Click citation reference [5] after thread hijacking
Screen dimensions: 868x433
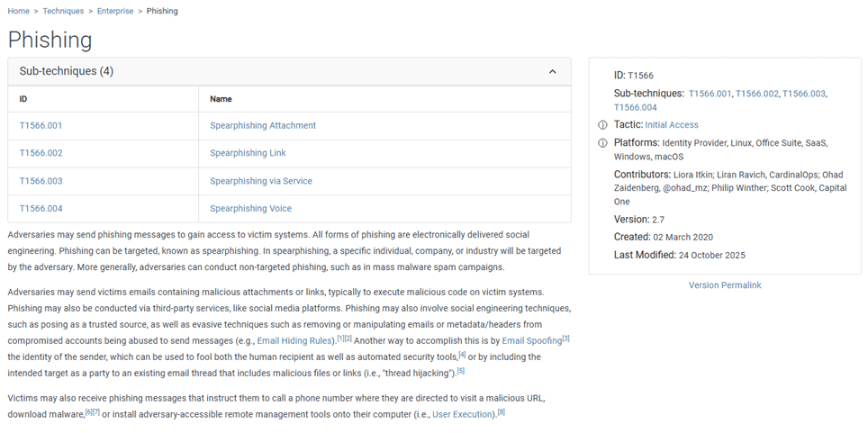click(460, 371)
